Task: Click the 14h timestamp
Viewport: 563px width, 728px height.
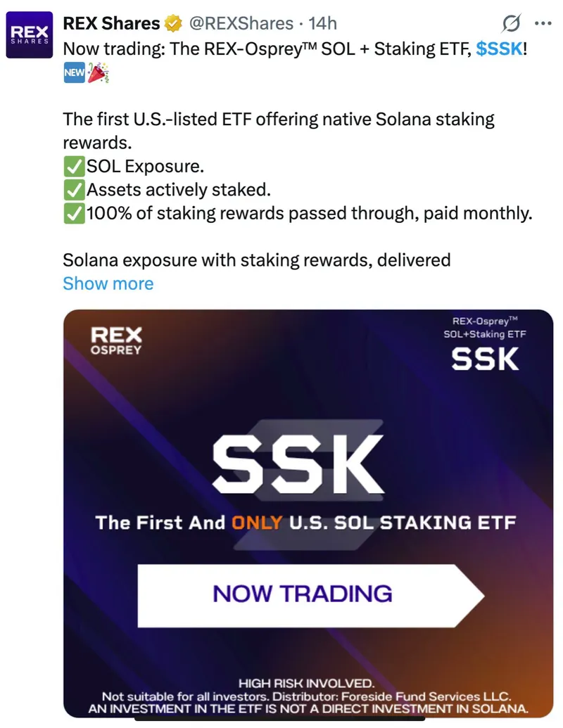Action: tap(325, 23)
